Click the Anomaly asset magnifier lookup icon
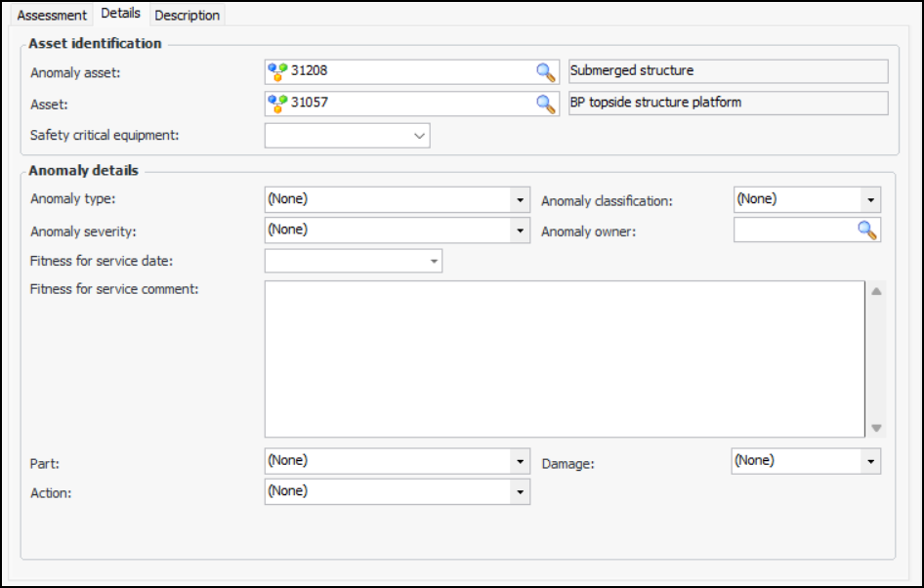Viewport: 924px width, 588px height. [x=544, y=71]
